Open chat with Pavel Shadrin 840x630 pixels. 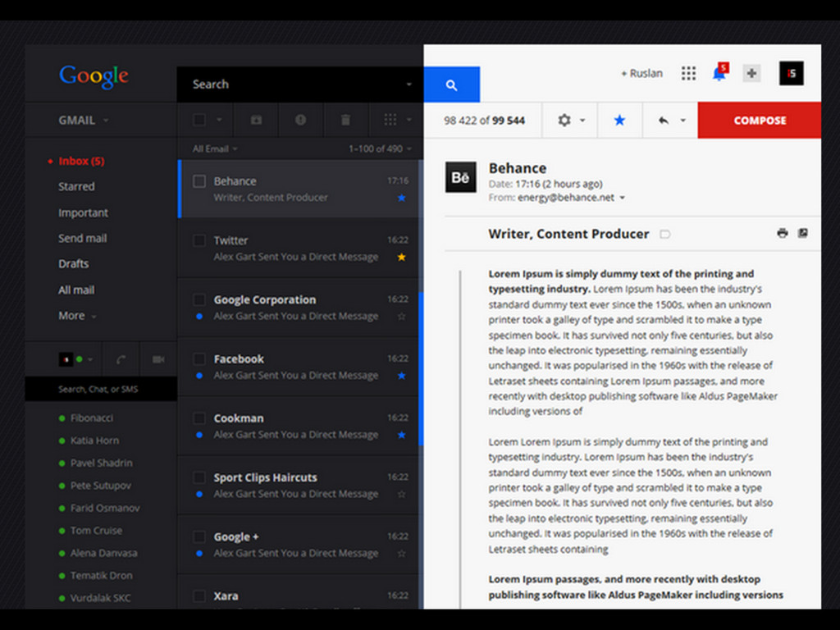101,463
